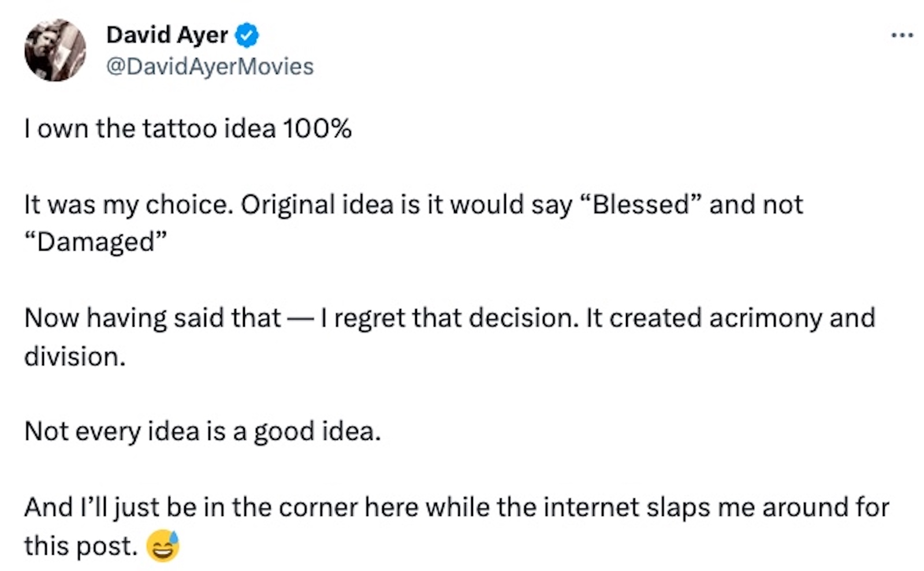
Task: Click the line "I own the tattoo idea"
Action: click(x=150, y=128)
